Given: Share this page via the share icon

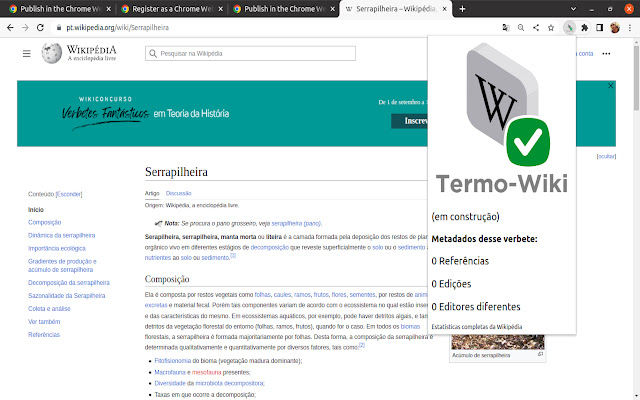Looking at the screenshot, I should coord(536,28).
